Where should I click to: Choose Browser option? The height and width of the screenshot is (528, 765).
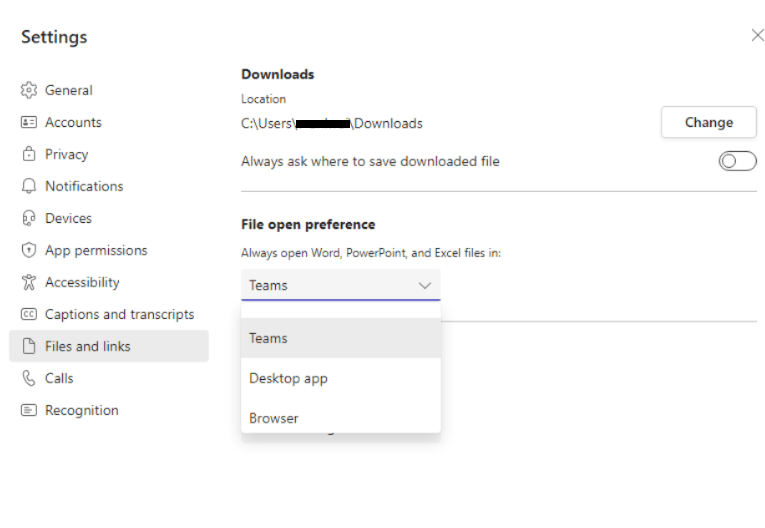[341, 418]
